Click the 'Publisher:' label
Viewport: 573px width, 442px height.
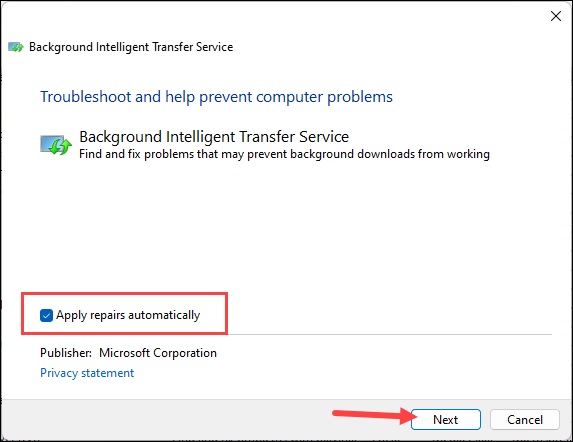[66, 353]
